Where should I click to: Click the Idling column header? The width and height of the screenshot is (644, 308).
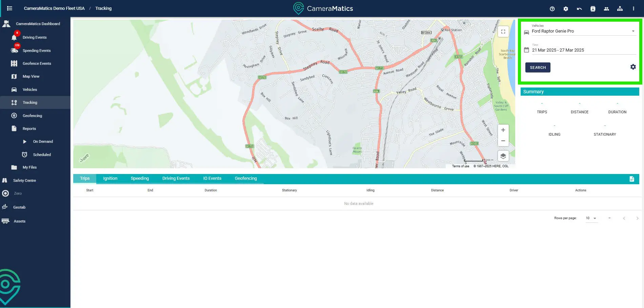coord(370,190)
